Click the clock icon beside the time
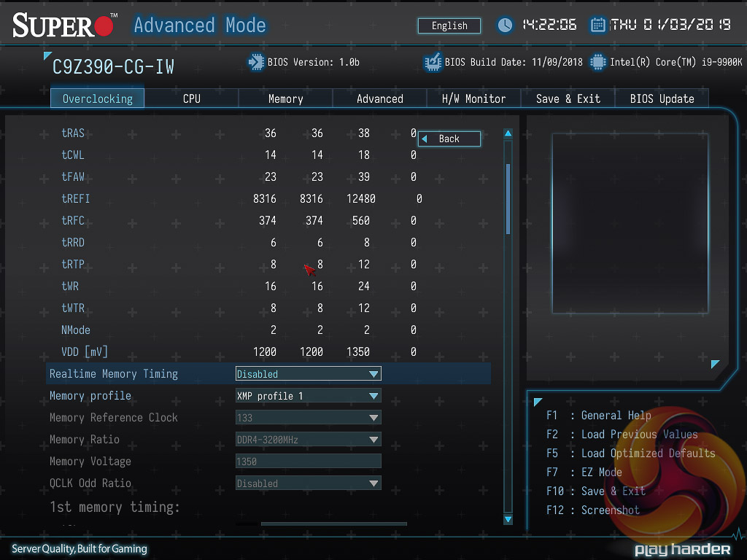Image resolution: width=747 pixels, height=560 pixels. 505,25
